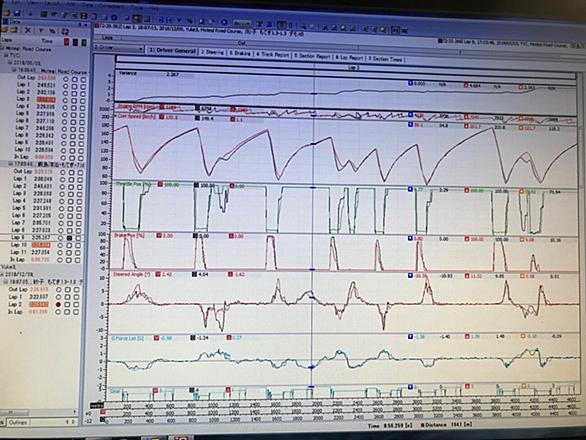Viewport: 586px width, 440px height.
Task: Click the open-folder icon in the top toolbar
Action: point(6,13)
